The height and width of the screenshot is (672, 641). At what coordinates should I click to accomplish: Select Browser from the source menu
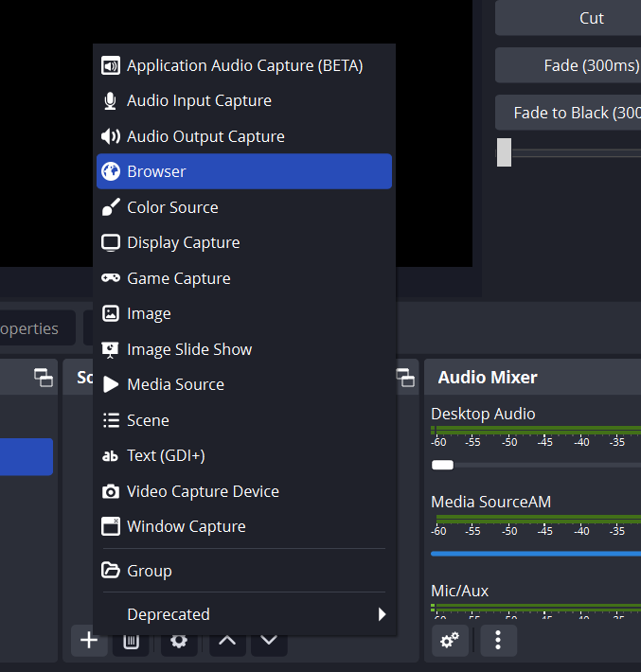[244, 171]
